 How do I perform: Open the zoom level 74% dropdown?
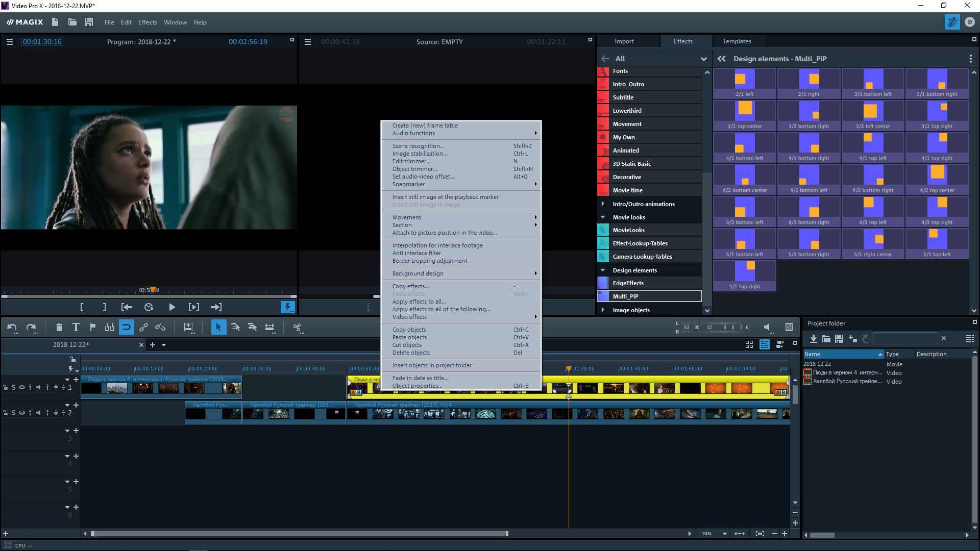coord(725,534)
